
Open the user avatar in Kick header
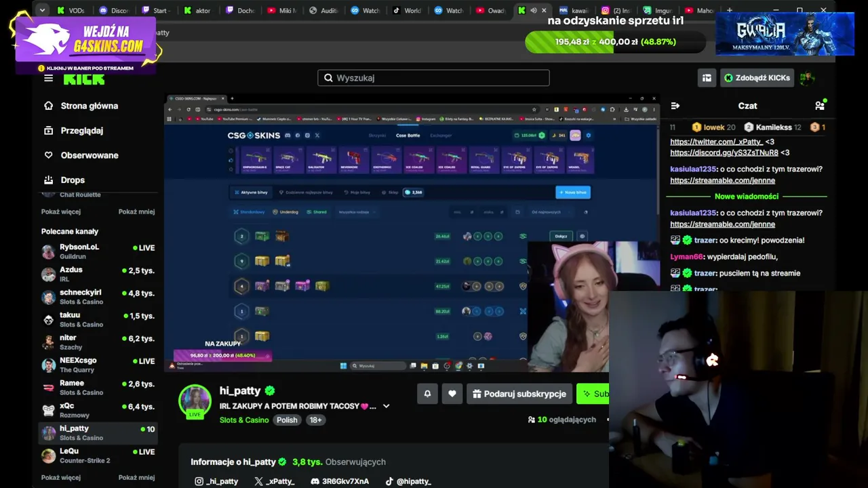(x=807, y=78)
